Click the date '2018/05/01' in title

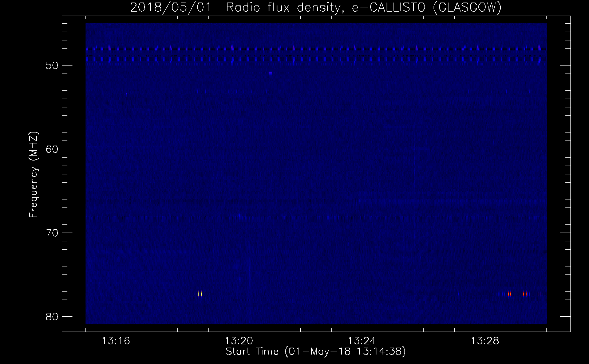171,7
